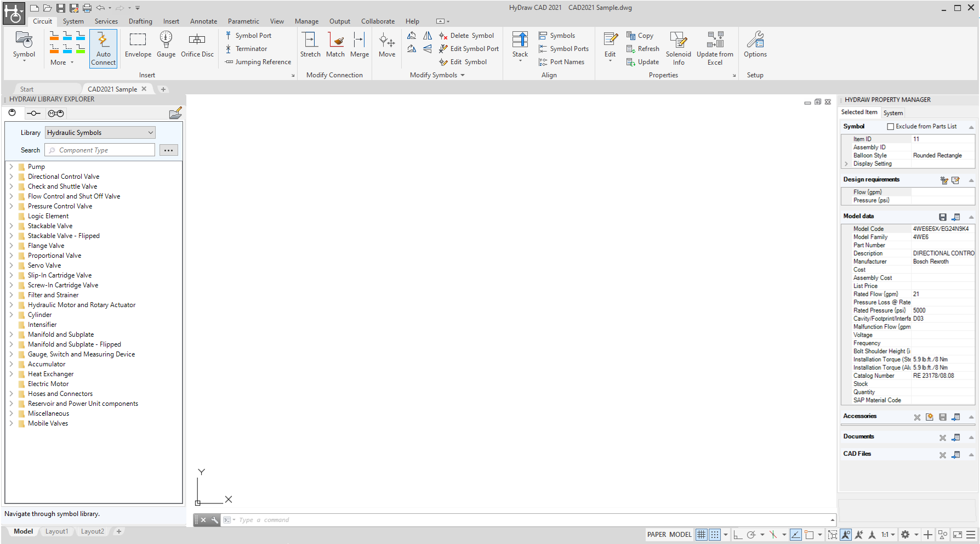Toggle polar tracking in status bar

pos(751,535)
